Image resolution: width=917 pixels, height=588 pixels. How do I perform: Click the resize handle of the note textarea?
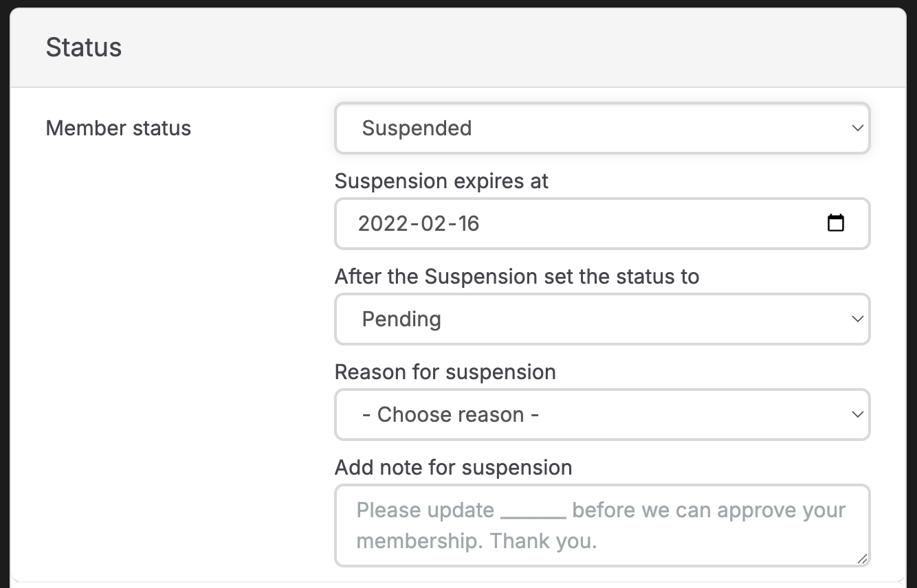[x=862, y=558]
